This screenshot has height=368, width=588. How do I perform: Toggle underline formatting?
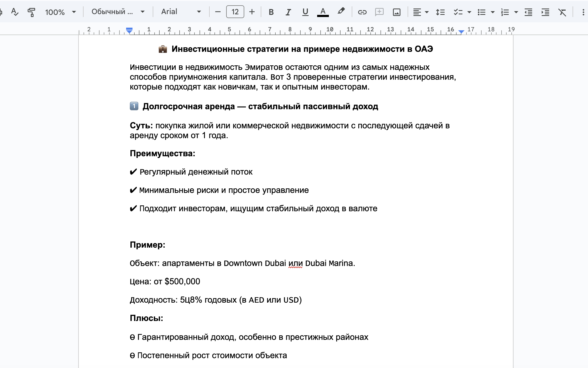(305, 12)
